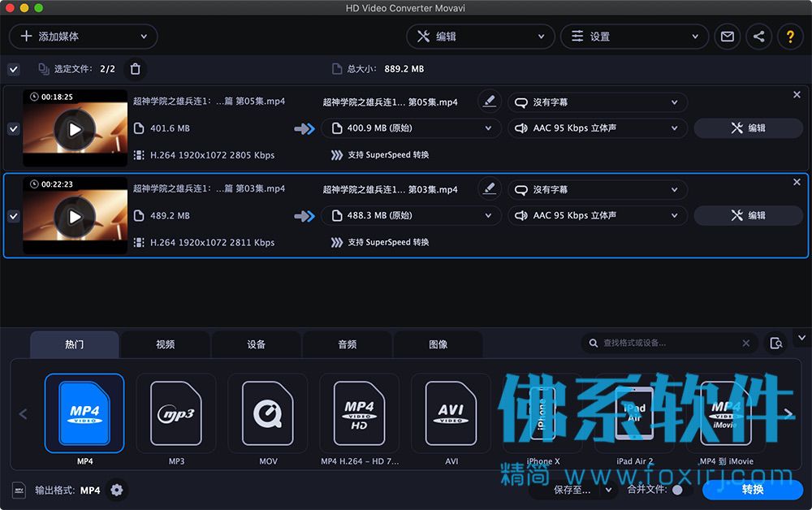Play preview of the 第05集.mp4 video
The image size is (812, 510).
click(75, 129)
